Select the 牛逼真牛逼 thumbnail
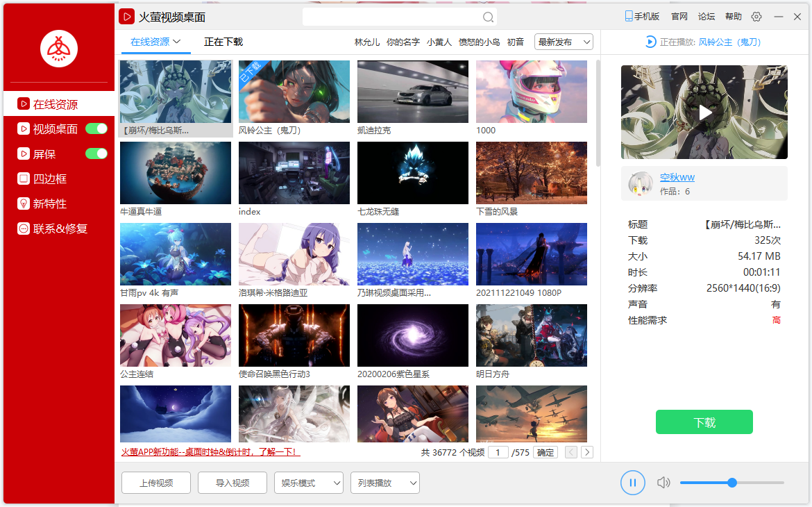The width and height of the screenshot is (812, 507). pyautogui.click(x=176, y=173)
